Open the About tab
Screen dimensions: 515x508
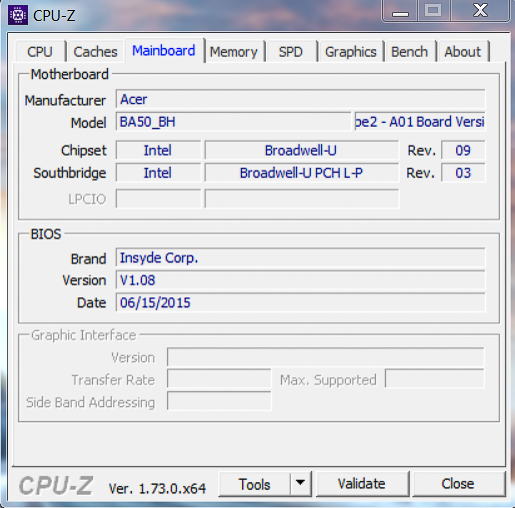[x=463, y=52]
